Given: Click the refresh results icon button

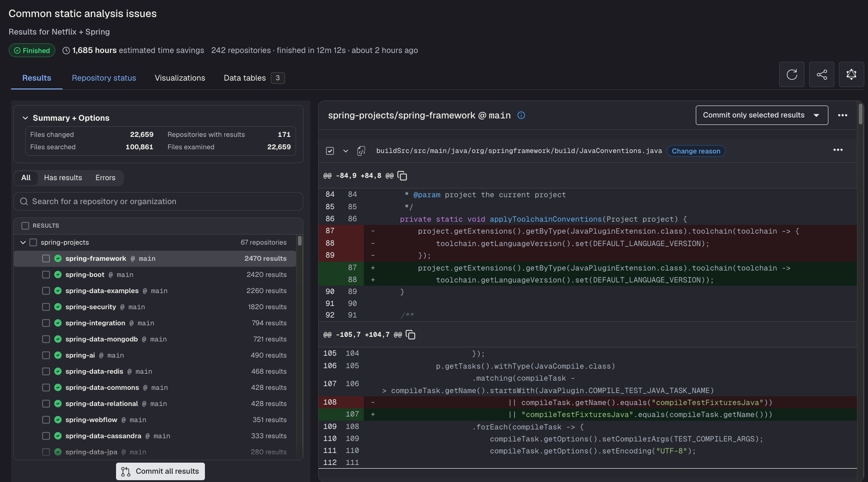Looking at the screenshot, I should 792,74.
